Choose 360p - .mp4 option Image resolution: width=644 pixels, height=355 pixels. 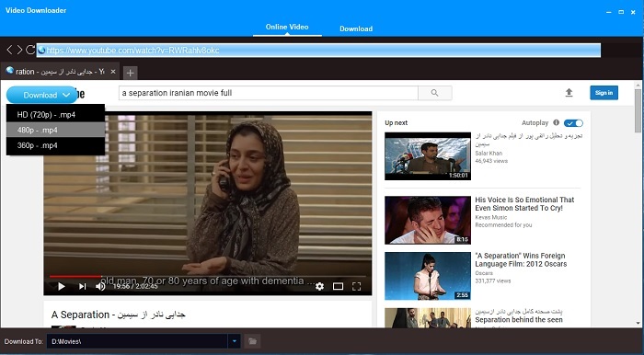point(55,145)
